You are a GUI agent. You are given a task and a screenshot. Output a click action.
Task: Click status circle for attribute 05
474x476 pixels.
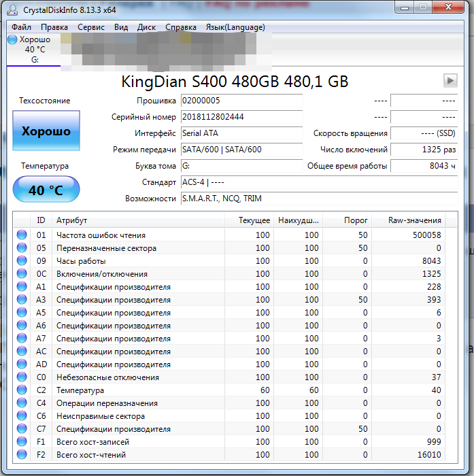click(22, 248)
